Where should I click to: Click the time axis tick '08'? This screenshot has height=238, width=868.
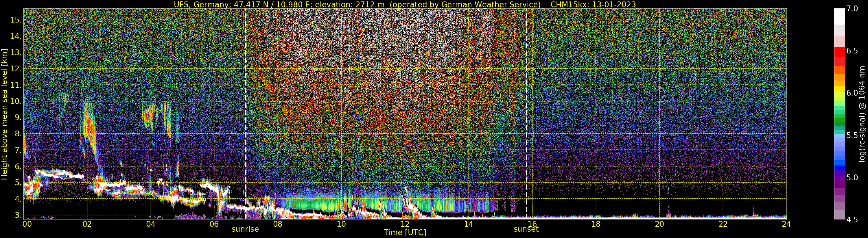coord(278,224)
